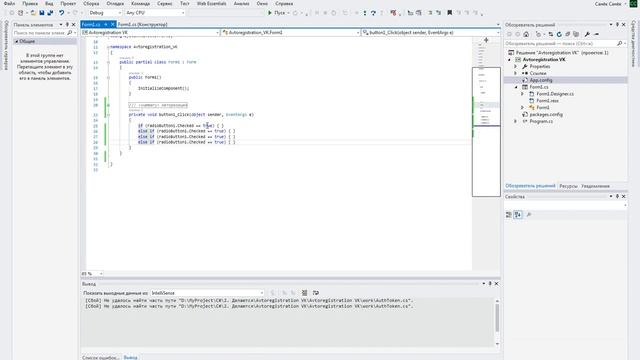Collapse the button1_Click method outlining toggle

109,115
